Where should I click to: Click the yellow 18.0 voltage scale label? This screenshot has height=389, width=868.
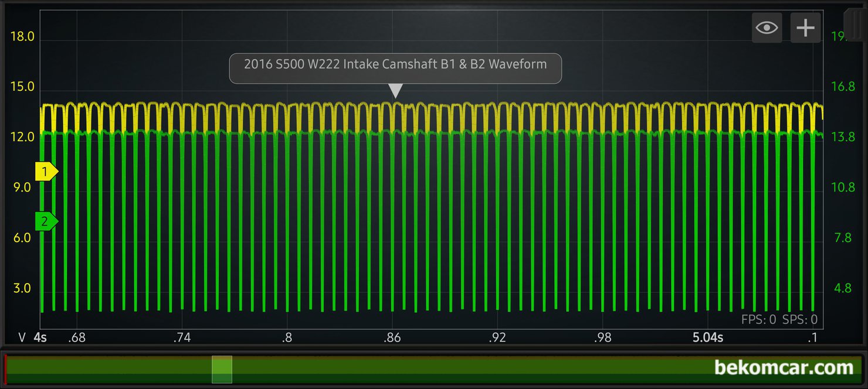click(22, 37)
